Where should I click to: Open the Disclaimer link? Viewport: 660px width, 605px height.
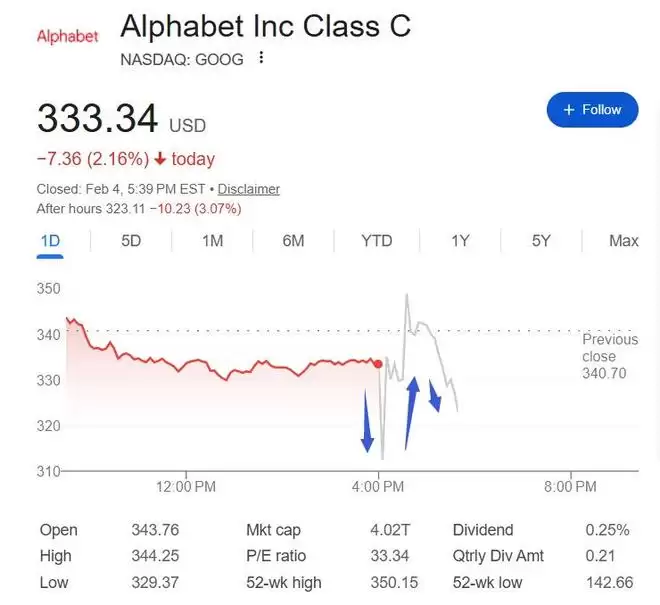(x=249, y=189)
